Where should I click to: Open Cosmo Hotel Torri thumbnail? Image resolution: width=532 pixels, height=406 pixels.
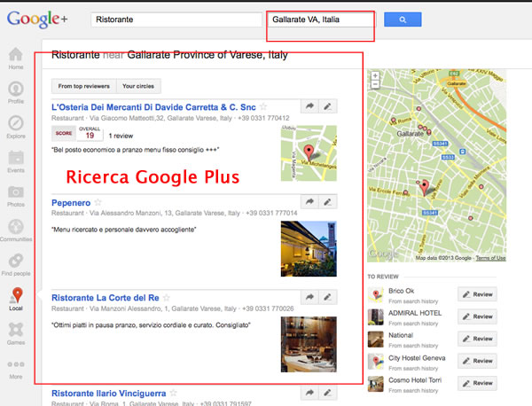tap(376, 384)
